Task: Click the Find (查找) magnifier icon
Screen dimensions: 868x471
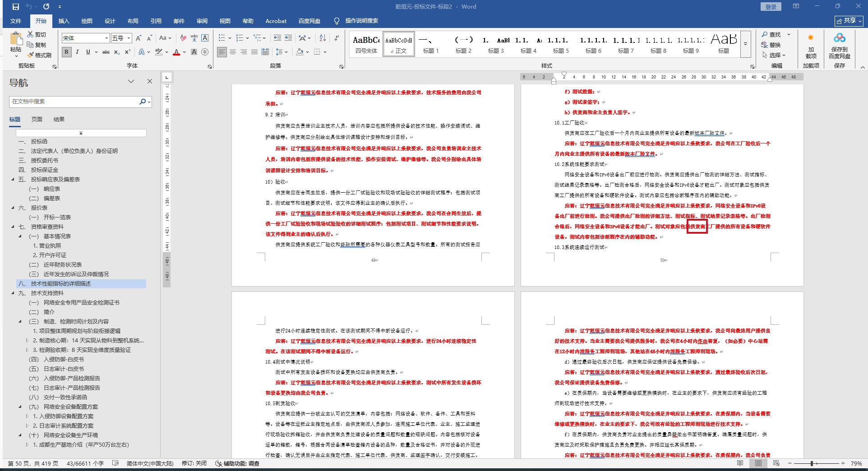Action: coord(771,34)
